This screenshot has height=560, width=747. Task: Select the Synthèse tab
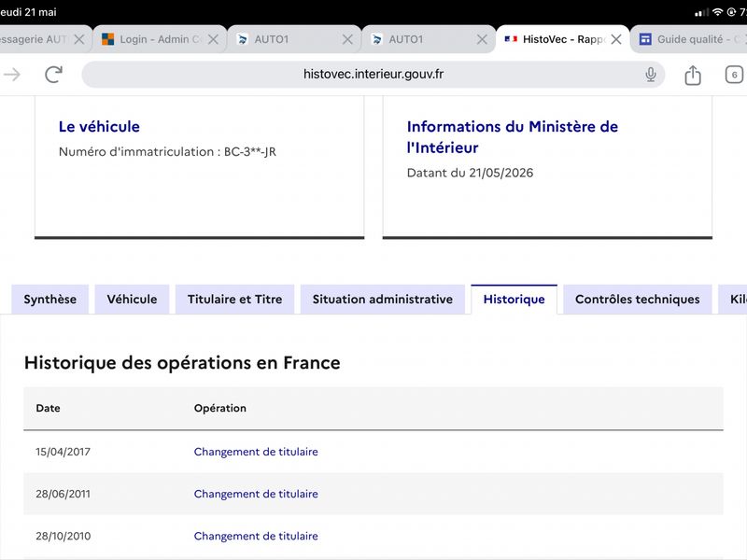click(x=50, y=299)
